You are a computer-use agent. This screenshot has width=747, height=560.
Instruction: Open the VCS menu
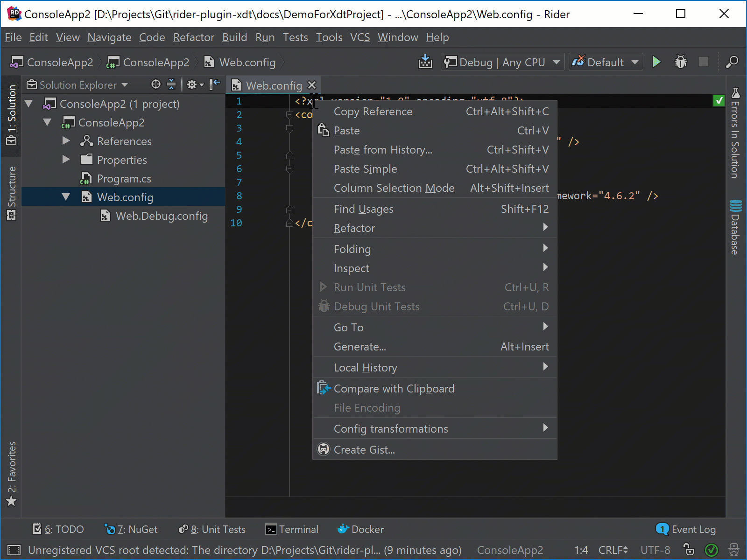tap(359, 37)
